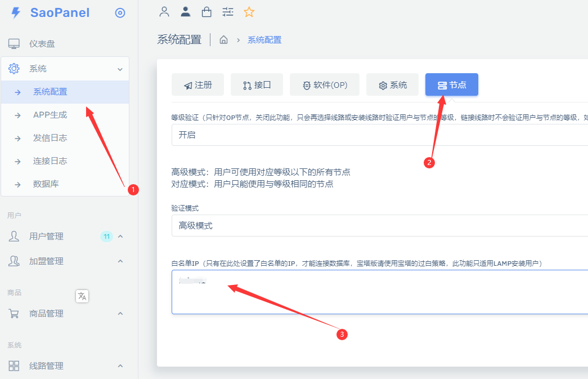This screenshot has width=588, height=379.
Task: Click the filled user silhouette icon
Action: tap(185, 11)
